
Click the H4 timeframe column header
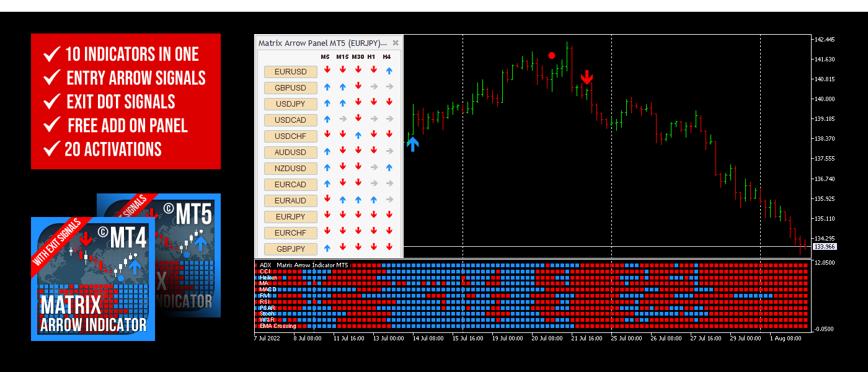click(x=387, y=57)
